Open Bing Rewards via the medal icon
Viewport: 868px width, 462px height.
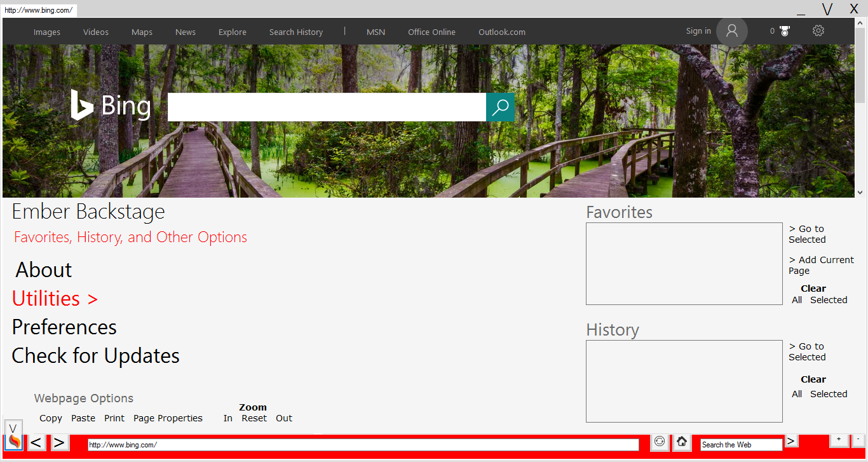pos(785,30)
